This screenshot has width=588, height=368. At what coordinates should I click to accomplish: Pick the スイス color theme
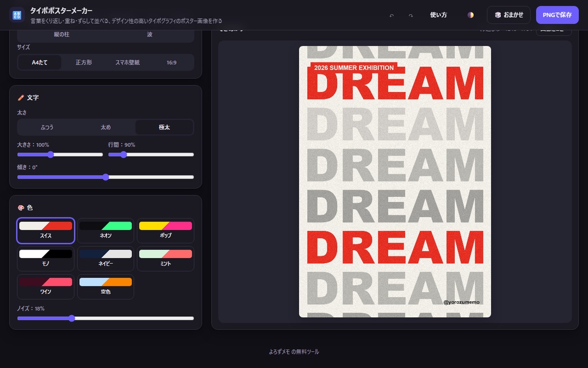coord(46,231)
